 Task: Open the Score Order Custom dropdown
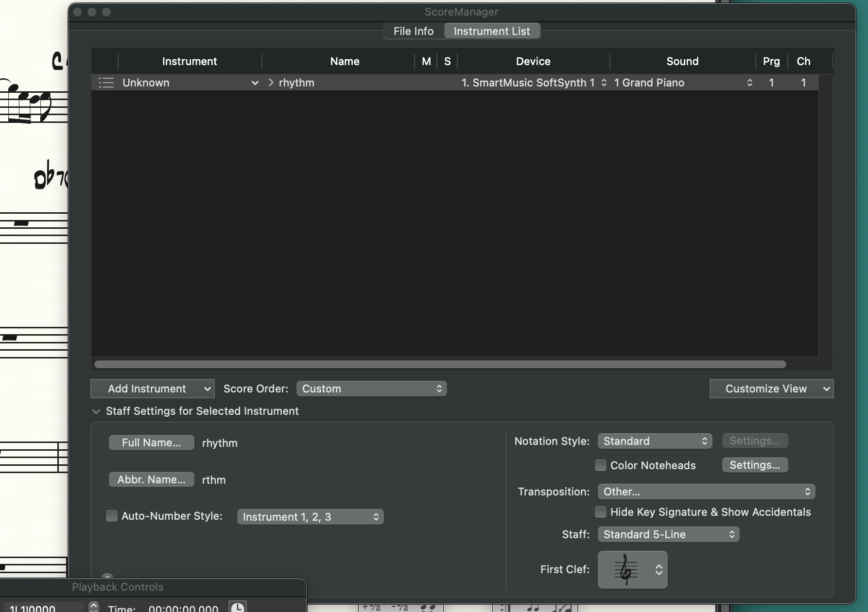click(x=371, y=389)
